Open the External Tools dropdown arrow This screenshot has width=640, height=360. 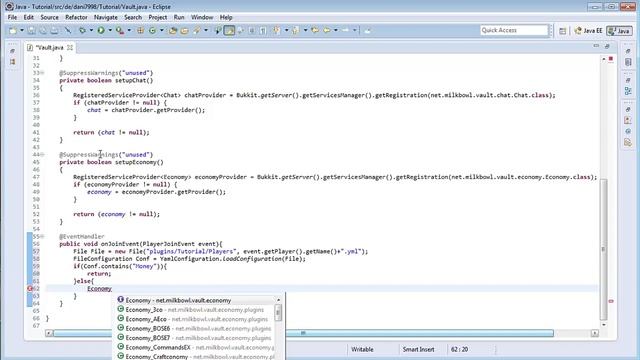pyautogui.click(x=129, y=31)
